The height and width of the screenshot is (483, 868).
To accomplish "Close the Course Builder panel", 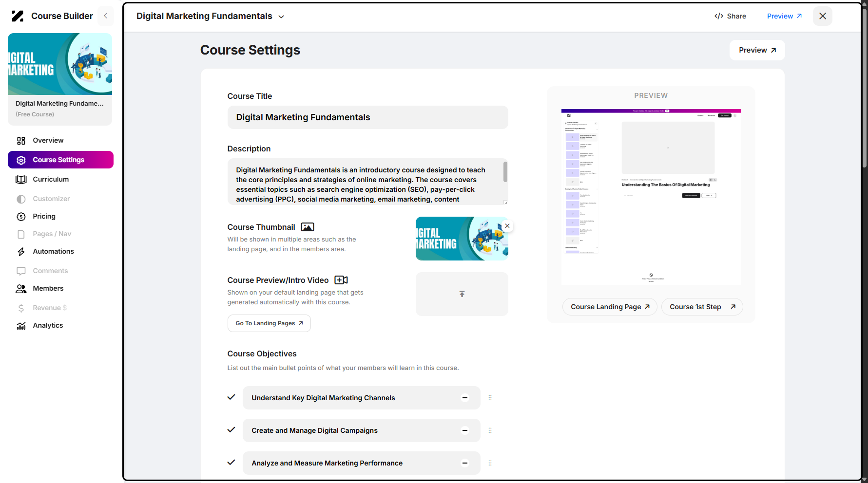I will click(823, 16).
